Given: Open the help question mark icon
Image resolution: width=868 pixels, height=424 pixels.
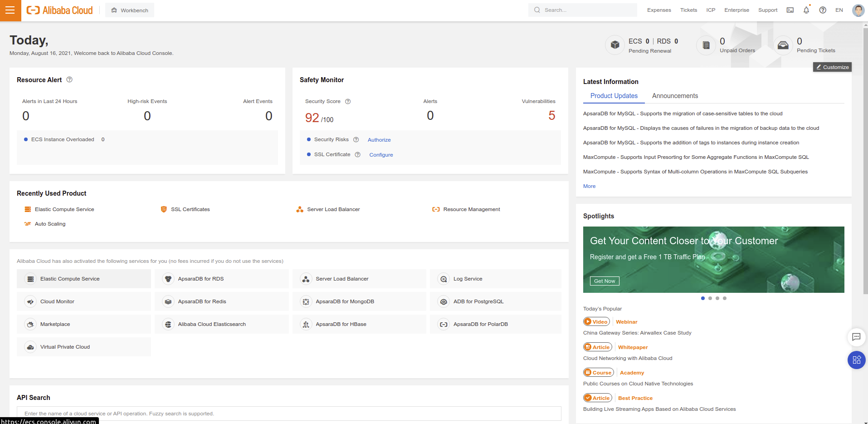Looking at the screenshot, I should click(823, 10).
